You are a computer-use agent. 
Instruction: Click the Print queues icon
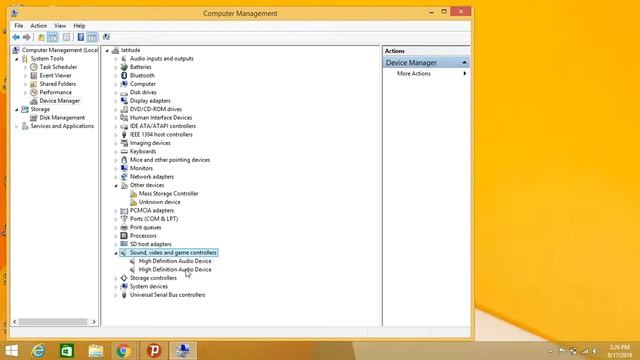(124, 227)
